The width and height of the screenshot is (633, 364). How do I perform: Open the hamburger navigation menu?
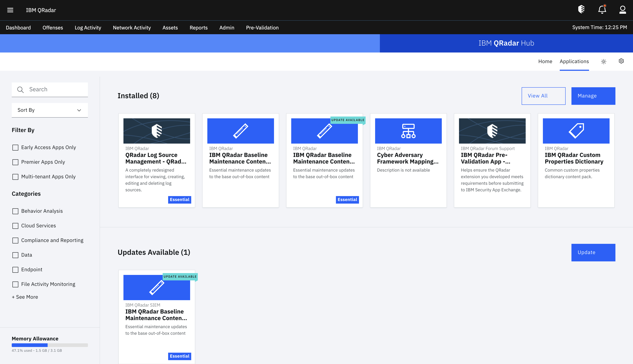(x=10, y=10)
